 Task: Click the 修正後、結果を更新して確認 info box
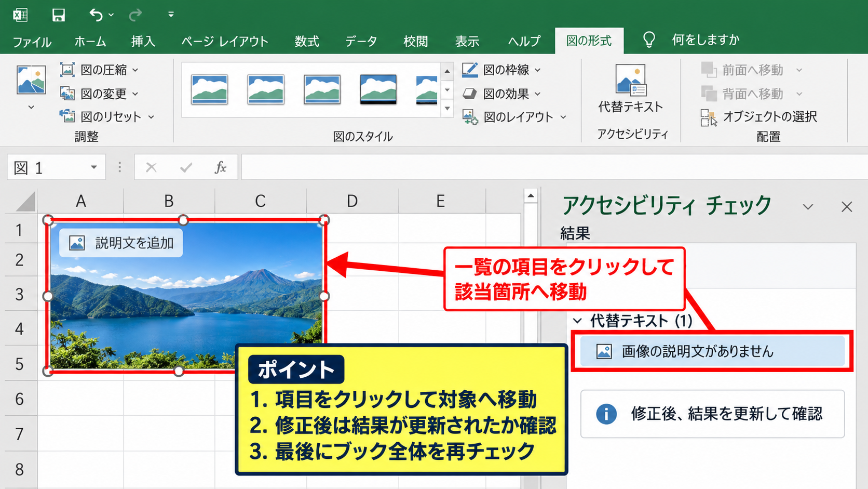[712, 414]
